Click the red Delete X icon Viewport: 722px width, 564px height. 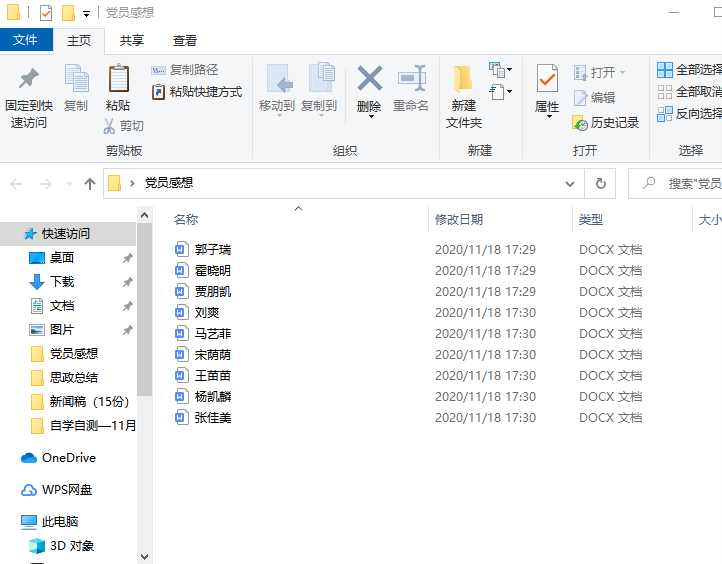point(369,79)
